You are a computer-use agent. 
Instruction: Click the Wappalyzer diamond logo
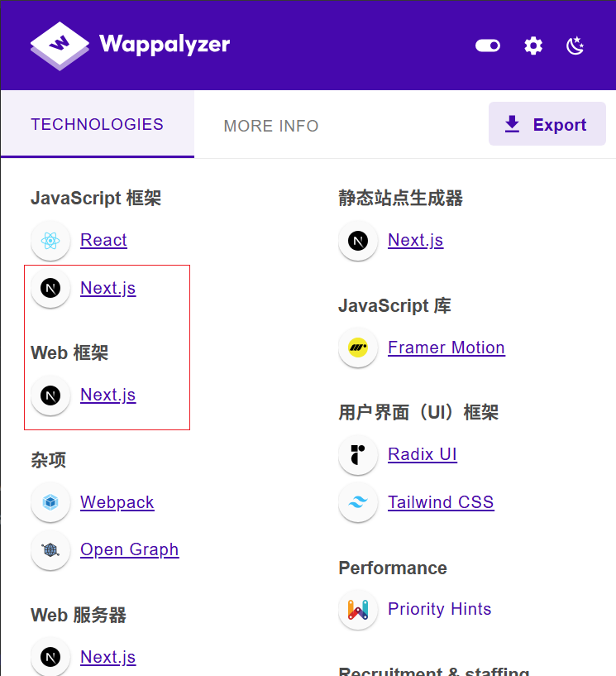click(60, 46)
